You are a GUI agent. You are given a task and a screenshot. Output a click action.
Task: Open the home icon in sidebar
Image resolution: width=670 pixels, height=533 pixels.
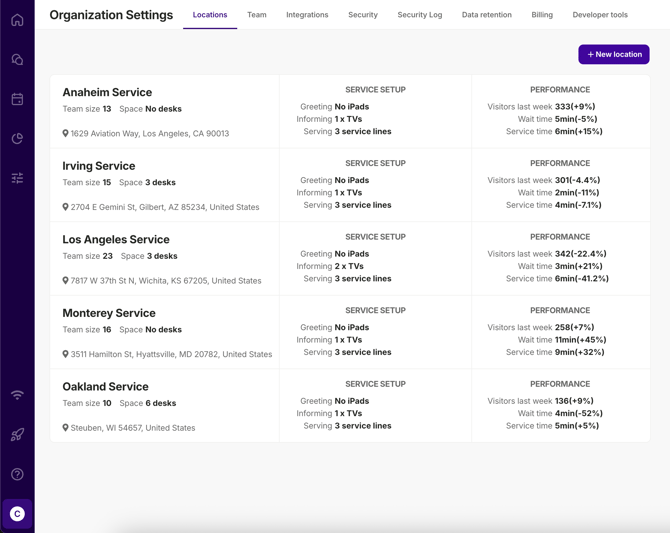17,20
